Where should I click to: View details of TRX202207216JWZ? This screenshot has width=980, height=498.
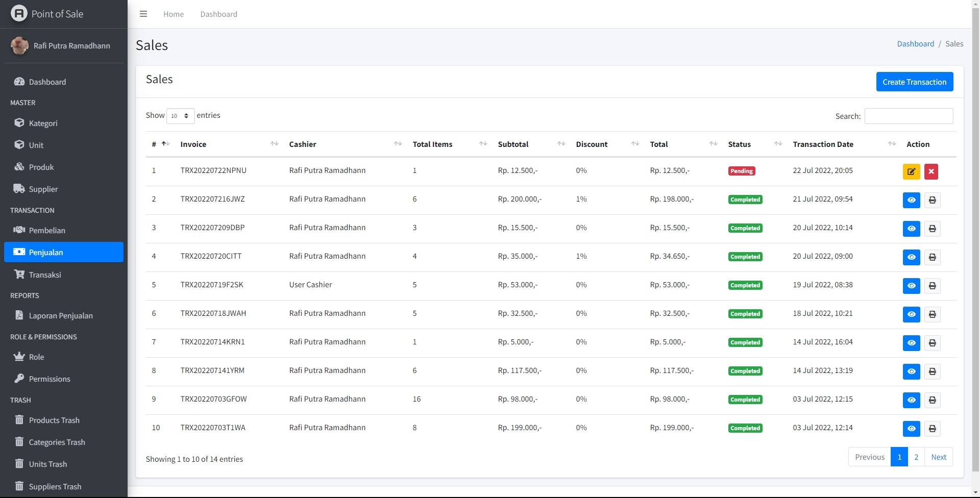click(911, 200)
